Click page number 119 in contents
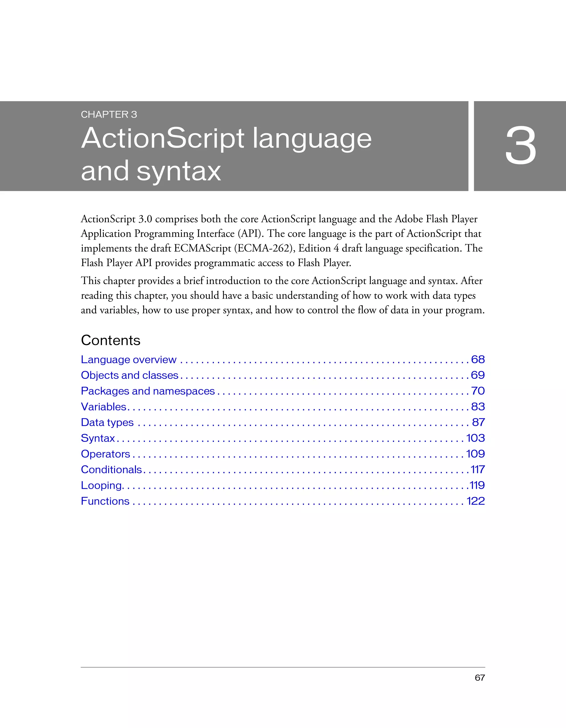 click(477, 485)
